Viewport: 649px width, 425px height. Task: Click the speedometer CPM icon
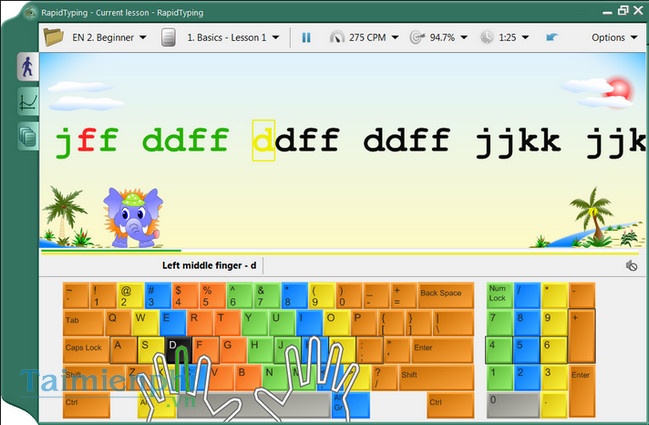[337, 37]
